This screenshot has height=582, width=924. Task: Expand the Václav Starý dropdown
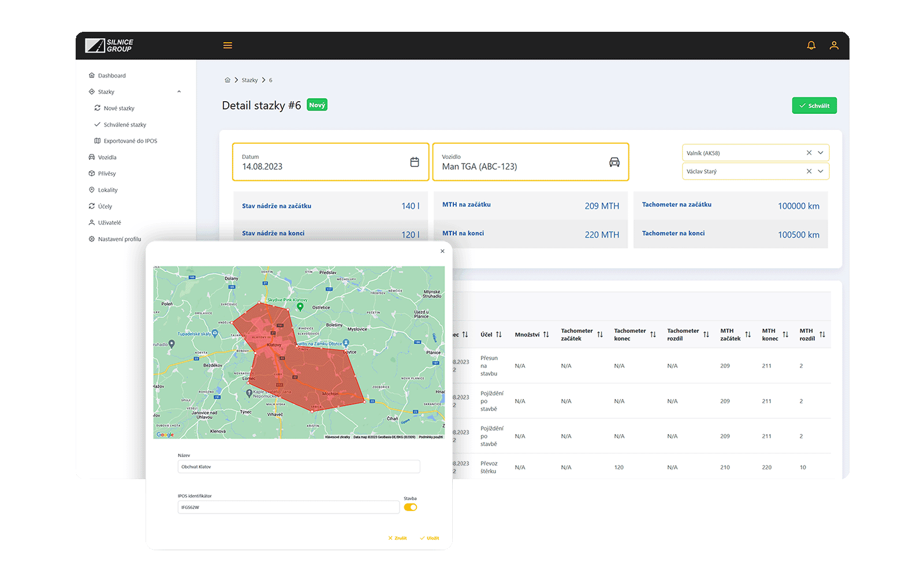point(821,171)
